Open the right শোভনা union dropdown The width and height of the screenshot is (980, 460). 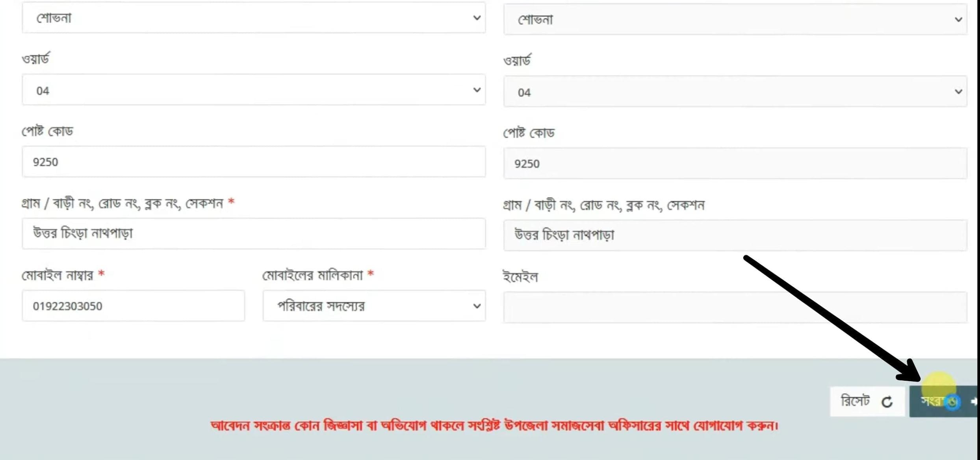coord(735,19)
